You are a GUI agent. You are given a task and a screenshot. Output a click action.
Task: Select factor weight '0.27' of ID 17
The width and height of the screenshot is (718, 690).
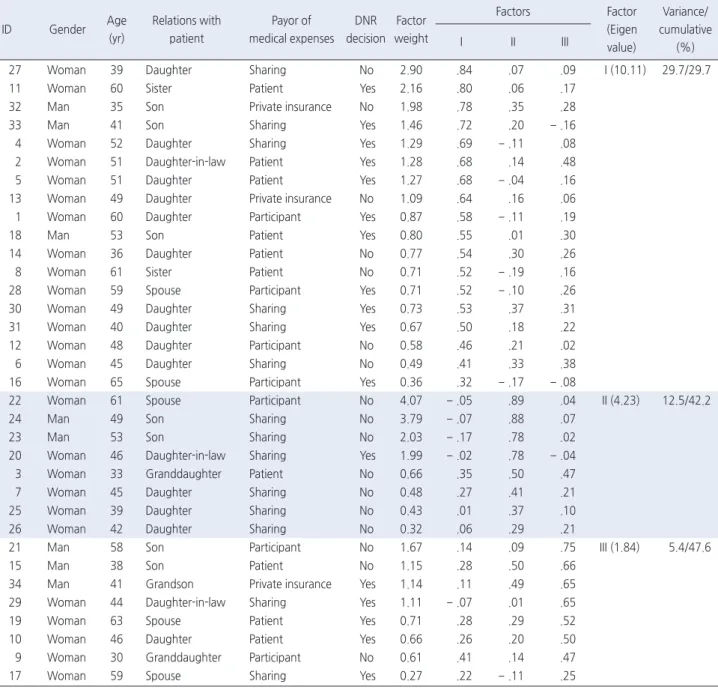coord(411,676)
